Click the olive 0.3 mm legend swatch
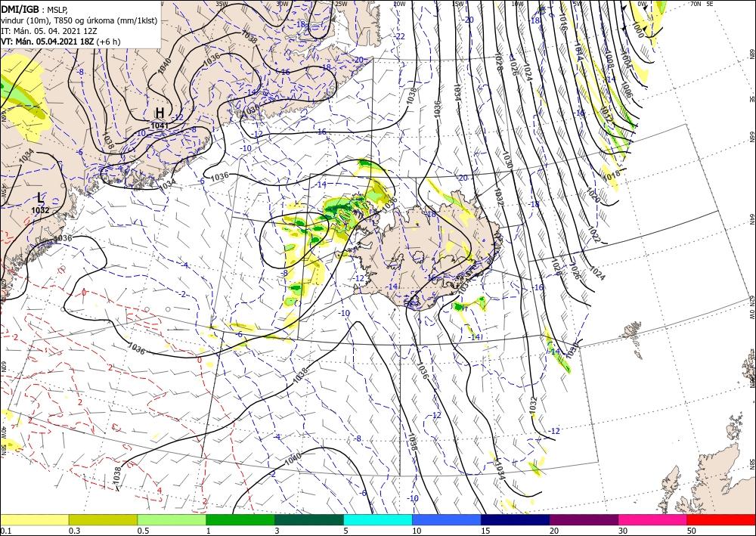This screenshot has width=756, height=536. pos(103,519)
